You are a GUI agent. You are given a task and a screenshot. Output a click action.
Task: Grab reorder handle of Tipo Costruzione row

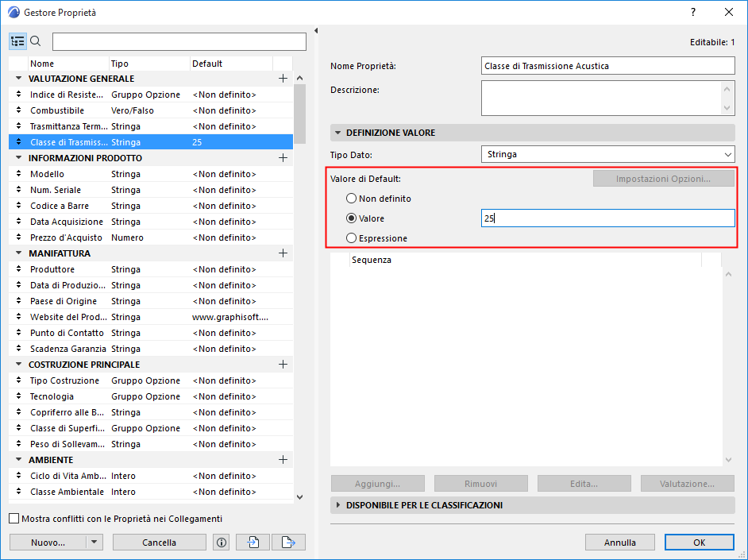coord(18,380)
